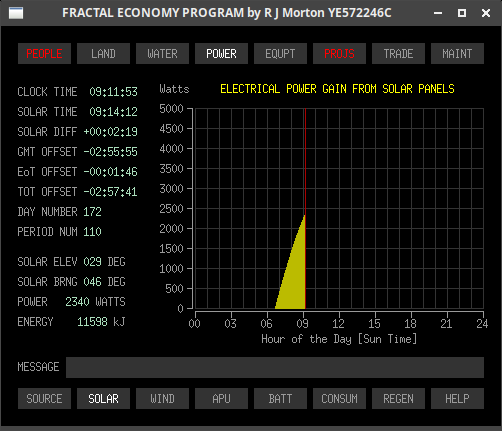Click the Watts axis label
This screenshot has height=431, width=502.
(x=174, y=89)
